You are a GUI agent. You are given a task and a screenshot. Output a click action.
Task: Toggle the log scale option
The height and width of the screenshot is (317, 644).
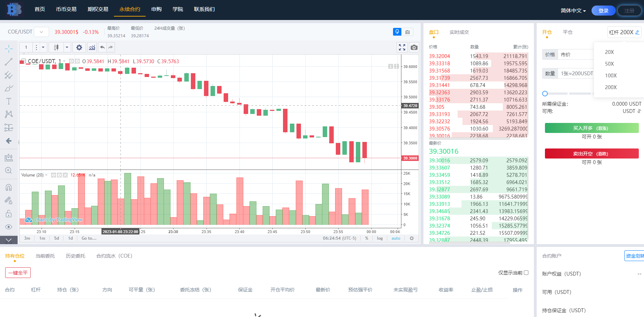click(x=380, y=238)
